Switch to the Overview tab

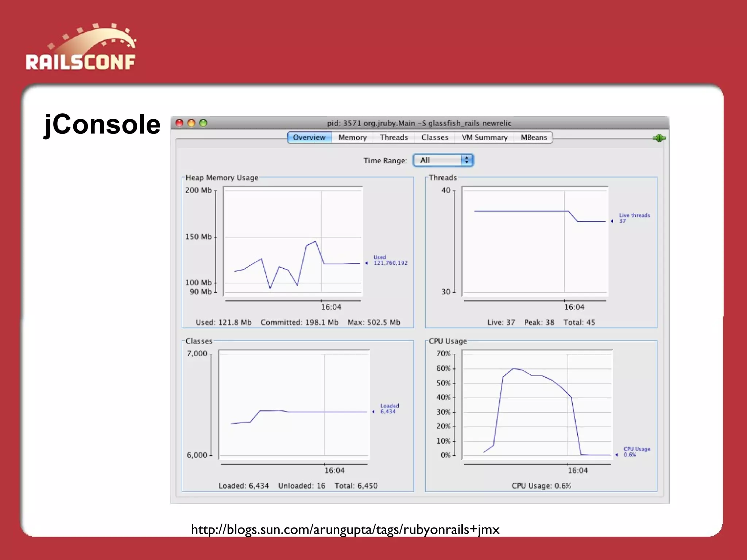(x=309, y=137)
